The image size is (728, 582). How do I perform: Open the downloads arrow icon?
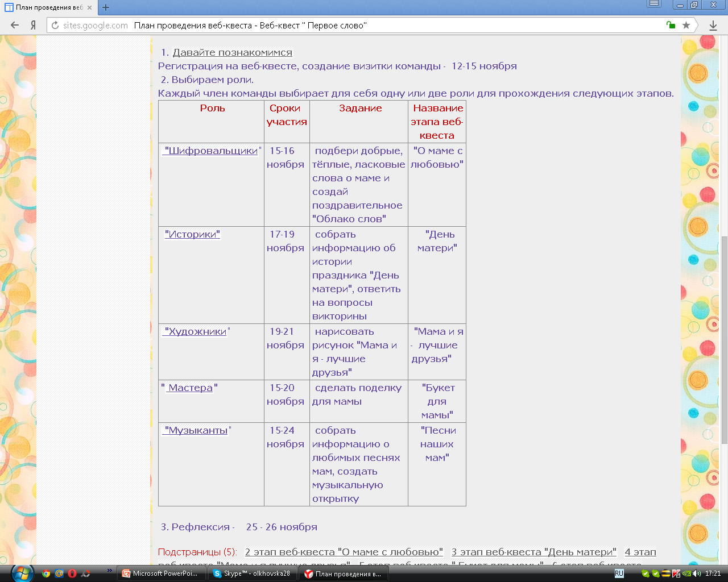coord(713,25)
